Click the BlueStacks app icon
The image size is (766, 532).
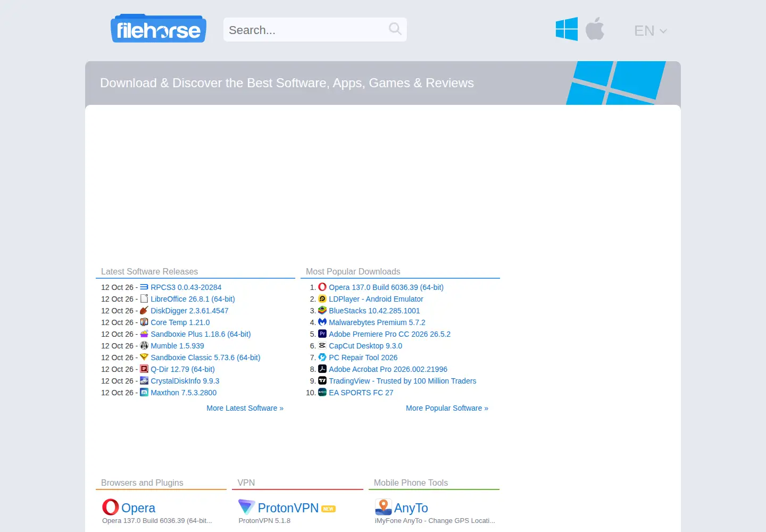pyautogui.click(x=322, y=310)
